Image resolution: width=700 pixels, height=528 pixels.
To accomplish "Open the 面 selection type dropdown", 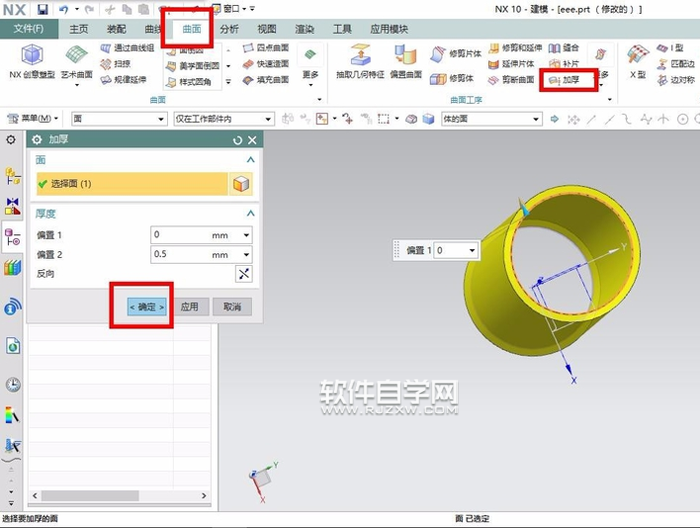I will tap(119, 119).
